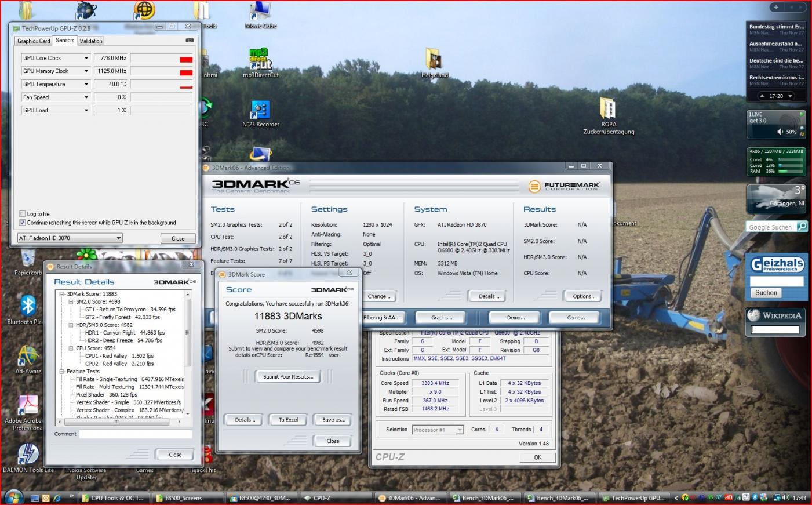Open the Fan Speed sensor dropdown
This screenshot has height=505, width=812.
(x=86, y=97)
